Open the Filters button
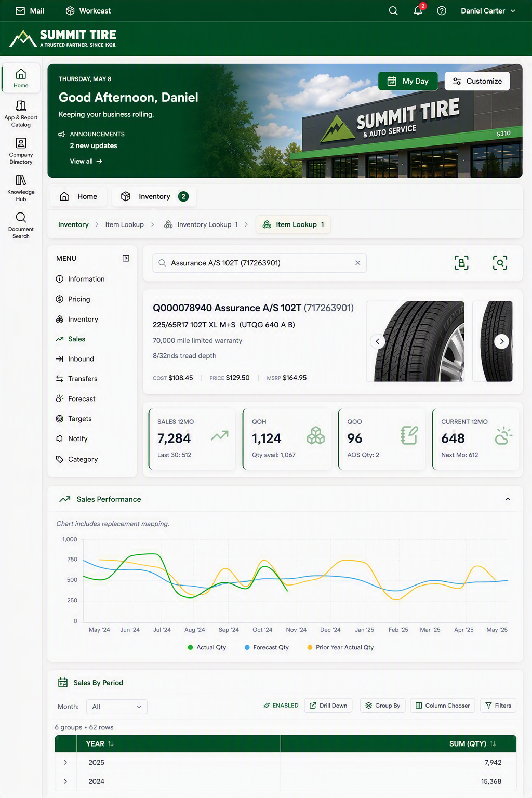This screenshot has height=798, width=532. (x=498, y=706)
